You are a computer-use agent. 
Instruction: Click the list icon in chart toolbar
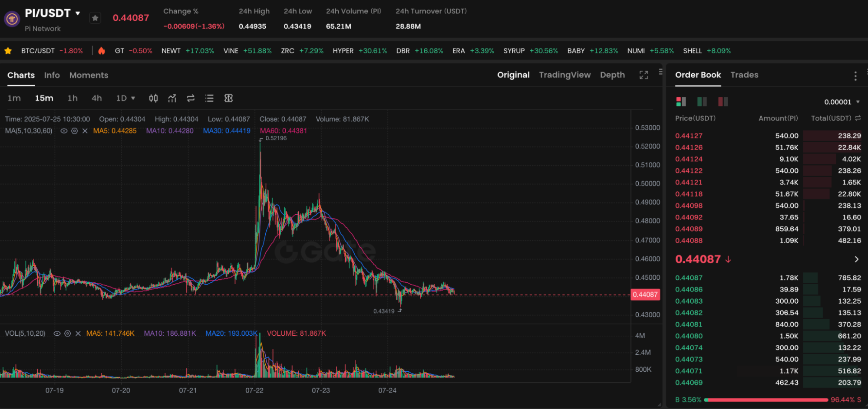point(209,98)
